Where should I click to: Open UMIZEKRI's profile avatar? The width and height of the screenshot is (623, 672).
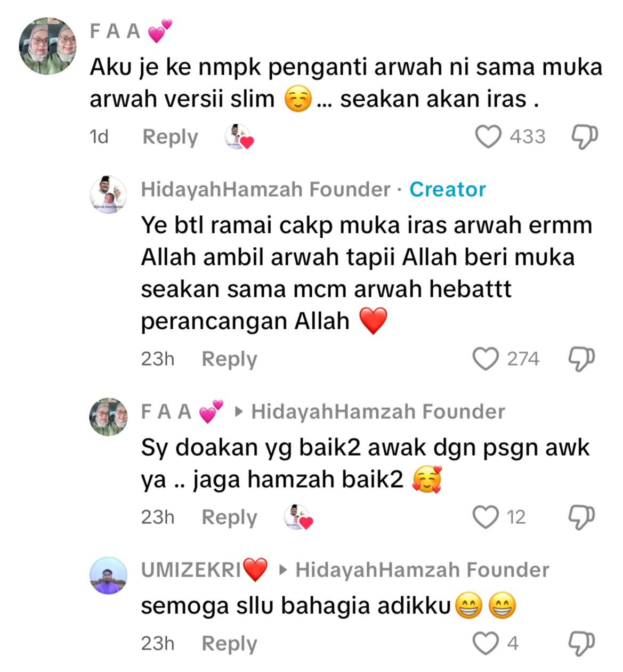point(109,576)
